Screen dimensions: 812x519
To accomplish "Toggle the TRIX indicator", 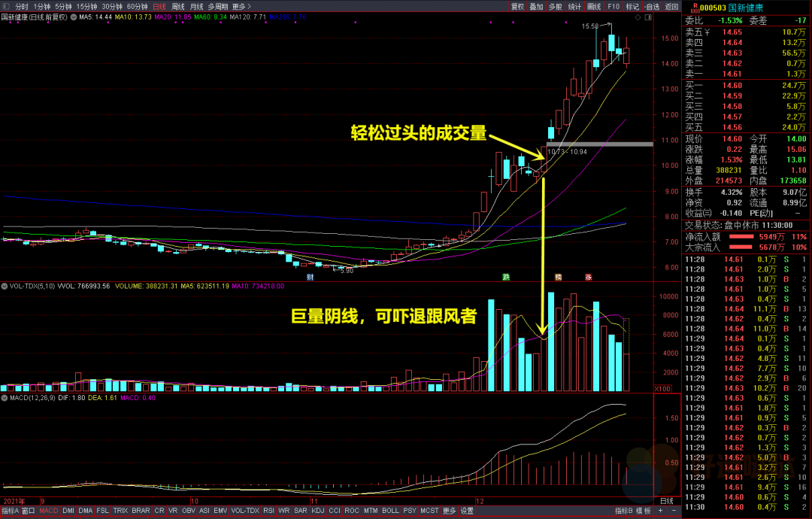I will [x=120, y=511].
